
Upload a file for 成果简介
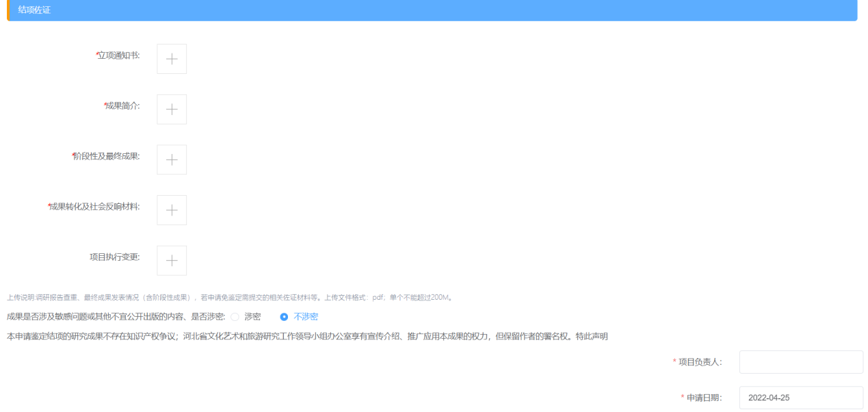pos(172,110)
